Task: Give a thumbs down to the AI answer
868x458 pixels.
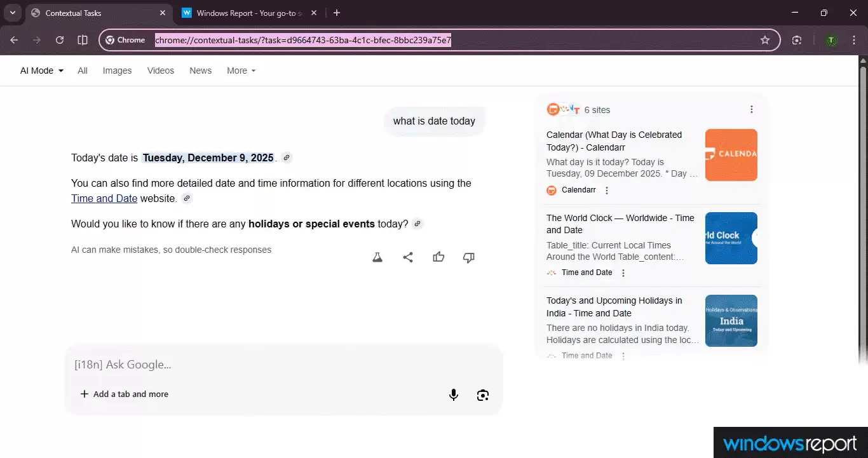Action: (468, 257)
